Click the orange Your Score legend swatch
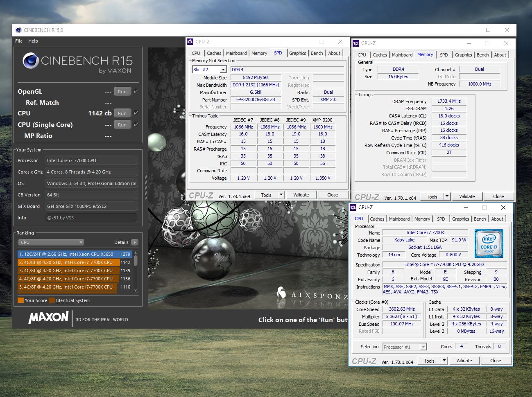The width and height of the screenshot is (532, 397). point(20,300)
